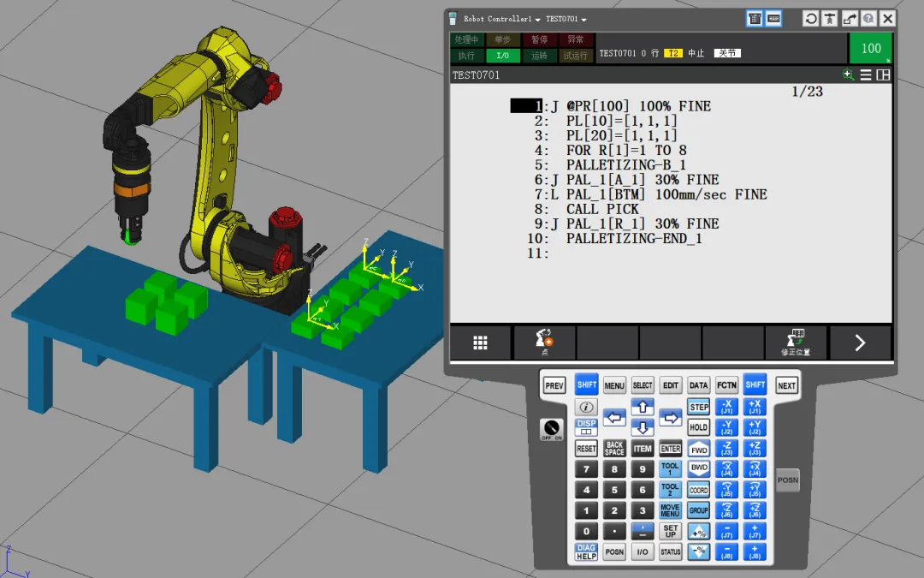The height and width of the screenshot is (578, 924).
Task: Open MENU key on pendant keypad
Action: tap(614, 385)
